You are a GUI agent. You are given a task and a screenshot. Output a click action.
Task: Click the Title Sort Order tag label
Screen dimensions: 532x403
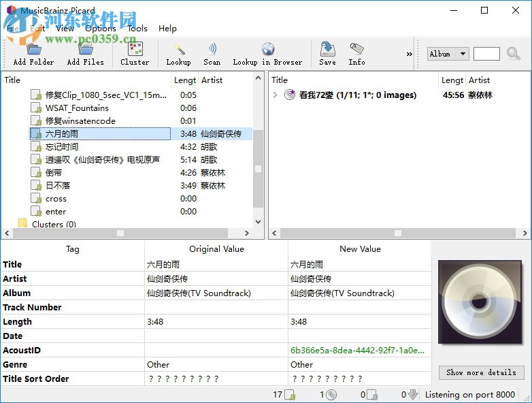[36, 379]
